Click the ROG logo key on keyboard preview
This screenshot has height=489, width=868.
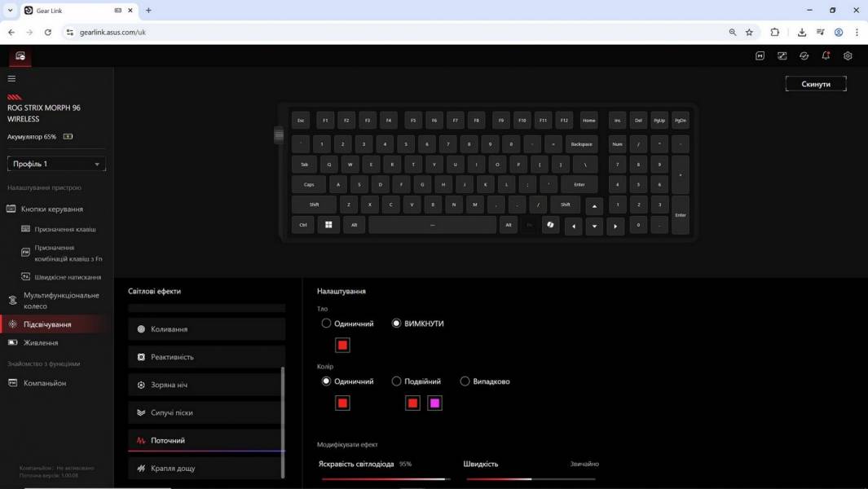[x=550, y=225]
